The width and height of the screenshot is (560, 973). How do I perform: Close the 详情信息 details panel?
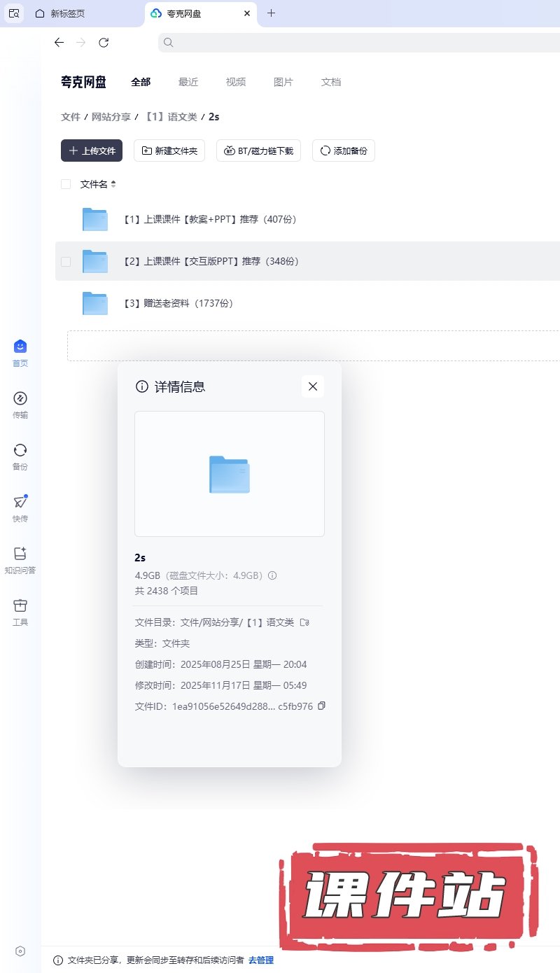point(313,386)
